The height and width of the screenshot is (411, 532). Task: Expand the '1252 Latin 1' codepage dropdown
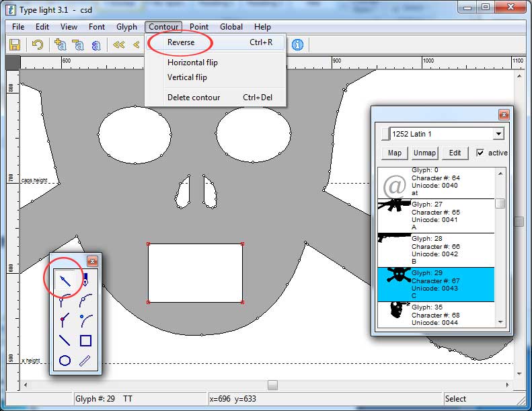click(498, 134)
